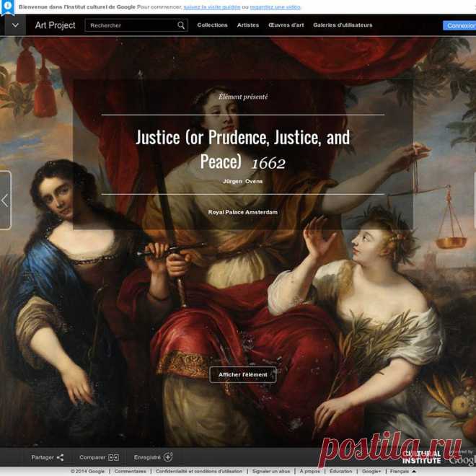This screenshot has height=476, width=476.
Task: Click Comparer in the bottom bar
Action: pos(92,457)
